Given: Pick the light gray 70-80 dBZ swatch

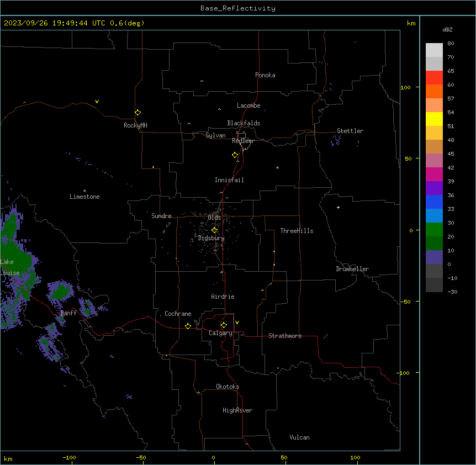Looking at the screenshot, I should [x=434, y=50].
